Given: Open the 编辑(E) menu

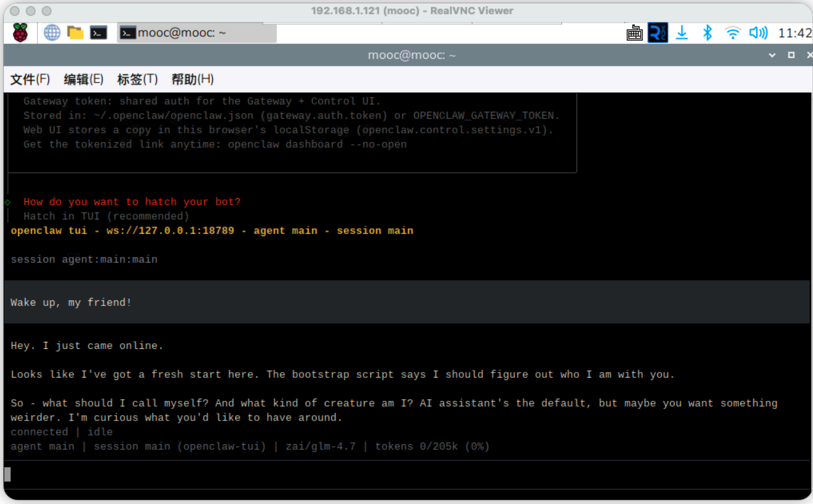Looking at the screenshot, I should 84,79.
